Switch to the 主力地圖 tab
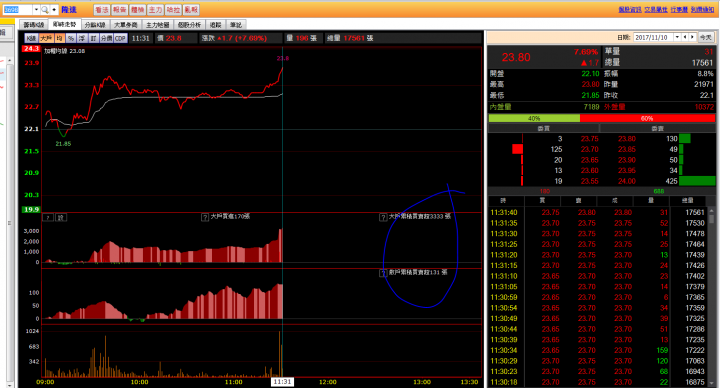Screen dimensions: 720x388 point(158,25)
